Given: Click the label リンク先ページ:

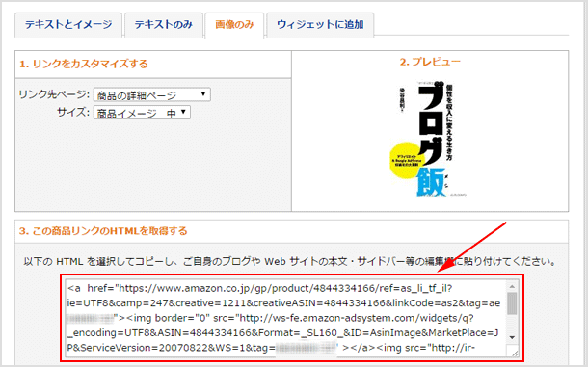Looking at the screenshot, I should (x=54, y=94).
